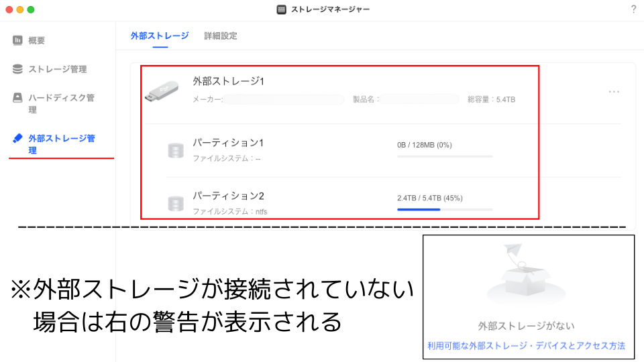Click the パーティション2 usage progress bar
The image size is (644, 362).
coord(445,210)
